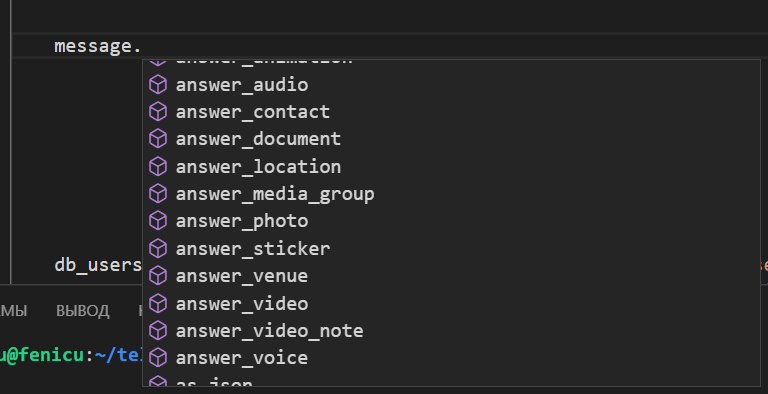Select answer_location in suggestion list
Screen dimensions: 768x394
point(451,167)
